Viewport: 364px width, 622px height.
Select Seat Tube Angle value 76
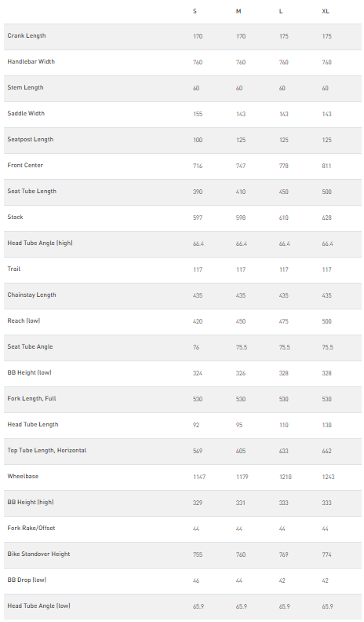coord(196,347)
